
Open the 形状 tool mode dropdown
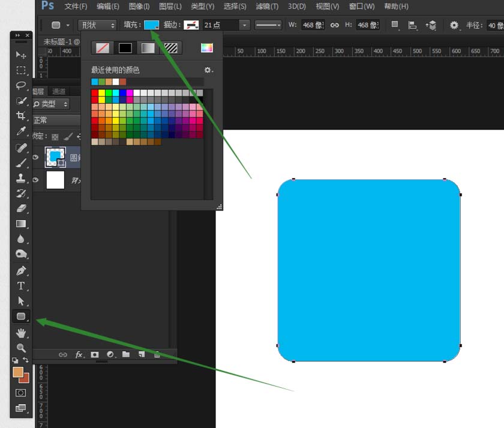coord(97,25)
